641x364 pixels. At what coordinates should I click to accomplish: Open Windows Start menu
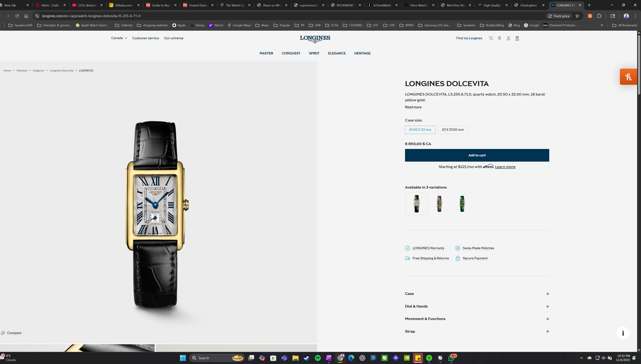click(183, 358)
